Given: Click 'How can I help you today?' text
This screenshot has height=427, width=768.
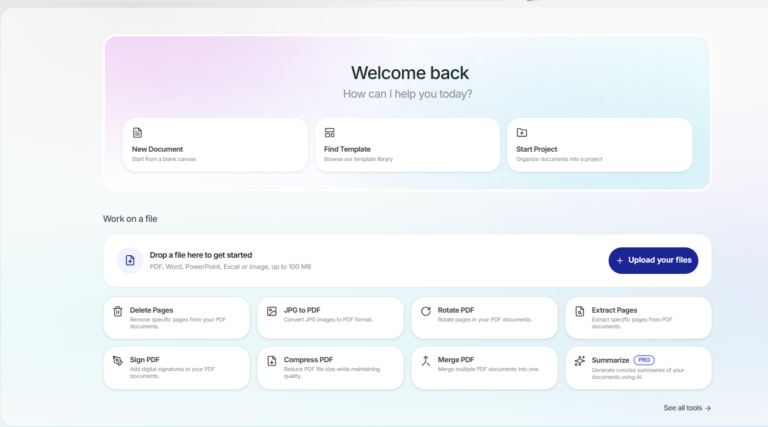Looking at the screenshot, I should click(x=408, y=94).
